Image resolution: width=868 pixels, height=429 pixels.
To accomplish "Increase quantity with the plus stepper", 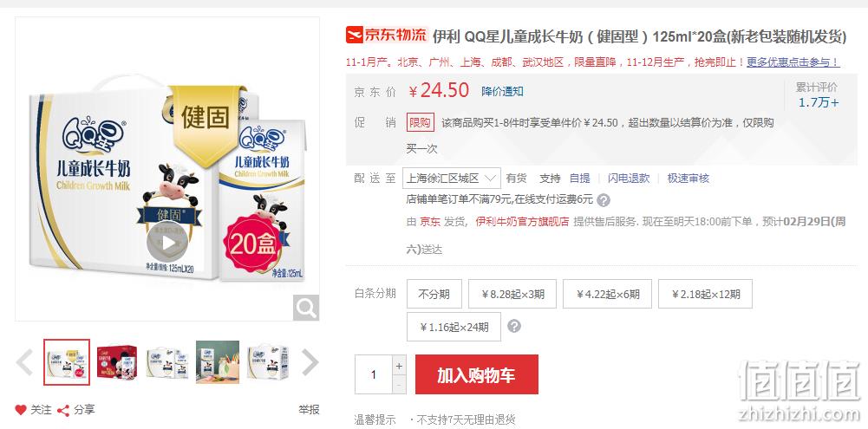I will (x=399, y=366).
